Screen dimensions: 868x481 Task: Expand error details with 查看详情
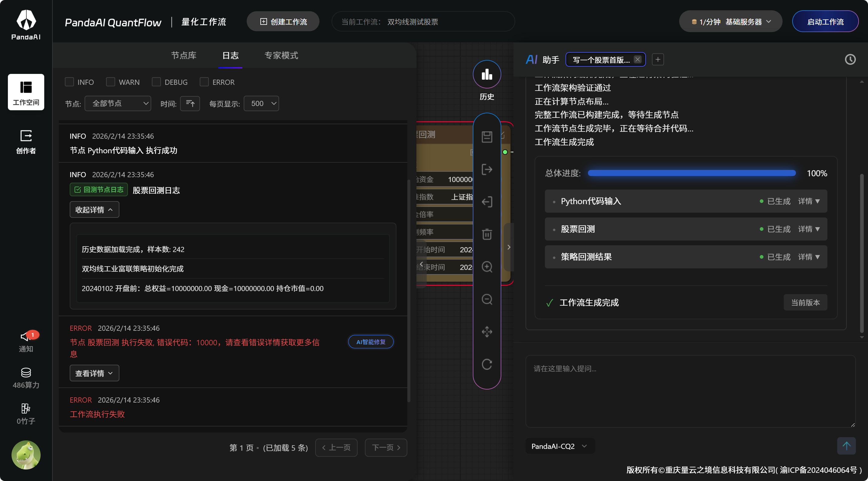(x=94, y=373)
